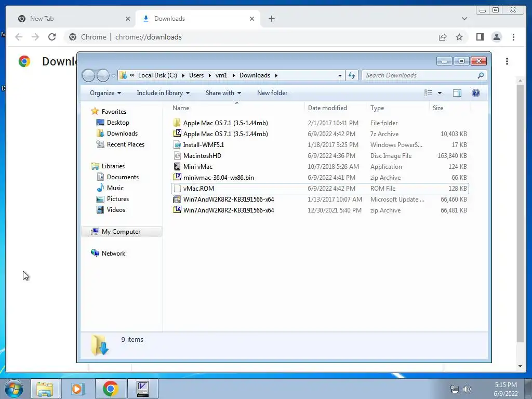The width and height of the screenshot is (532, 399).
Task: Switch to the Downloads tab in Chrome
Action: click(198, 19)
